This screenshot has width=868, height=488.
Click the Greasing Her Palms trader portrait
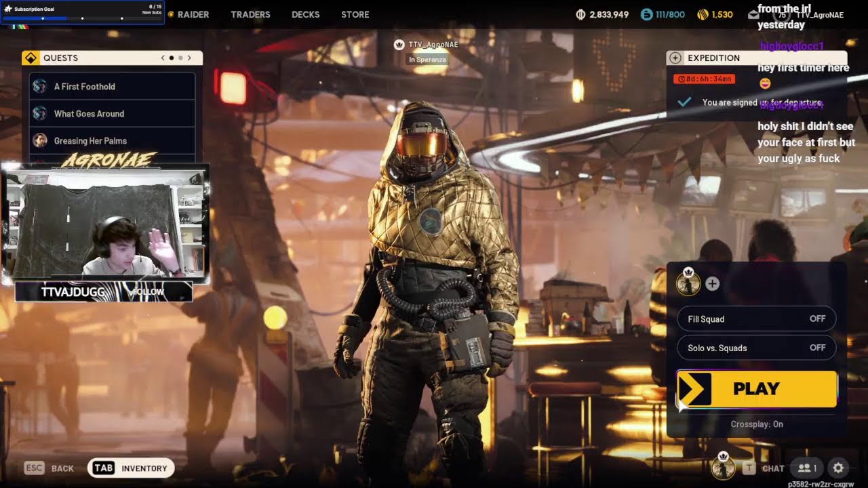coord(40,140)
